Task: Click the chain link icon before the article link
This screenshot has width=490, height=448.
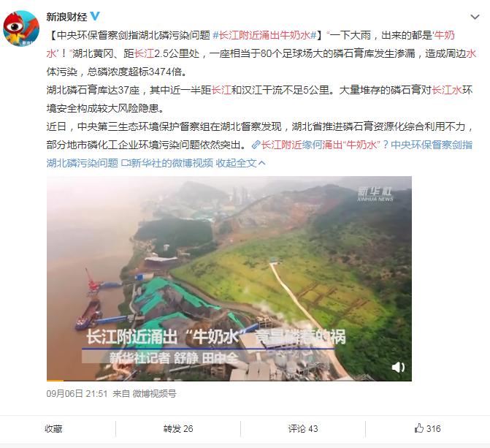Action: coord(256,145)
